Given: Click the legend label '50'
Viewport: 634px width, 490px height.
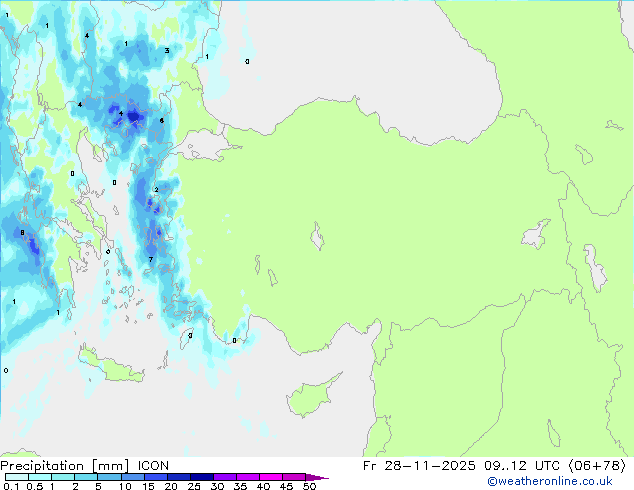Looking at the screenshot, I should (x=309, y=486).
